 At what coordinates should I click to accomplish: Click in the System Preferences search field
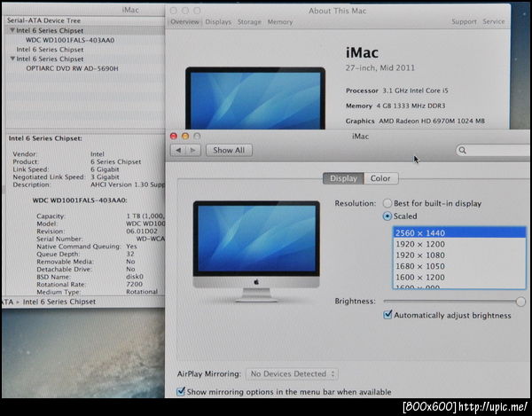coord(494,150)
